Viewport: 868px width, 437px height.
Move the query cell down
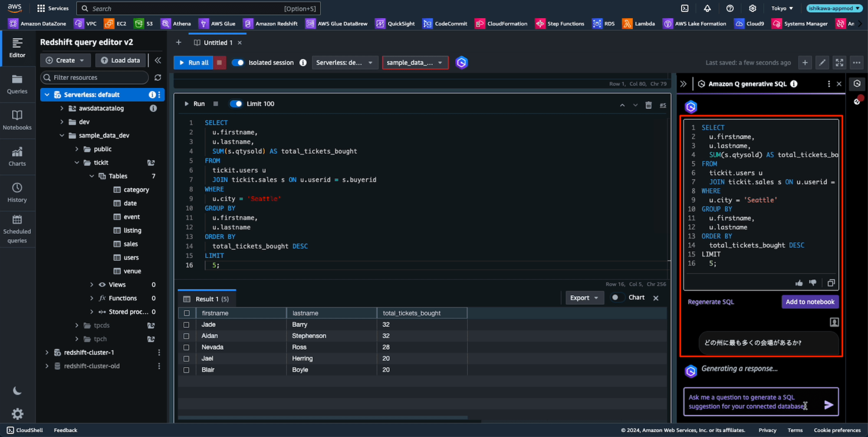click(x=635, y=105)
